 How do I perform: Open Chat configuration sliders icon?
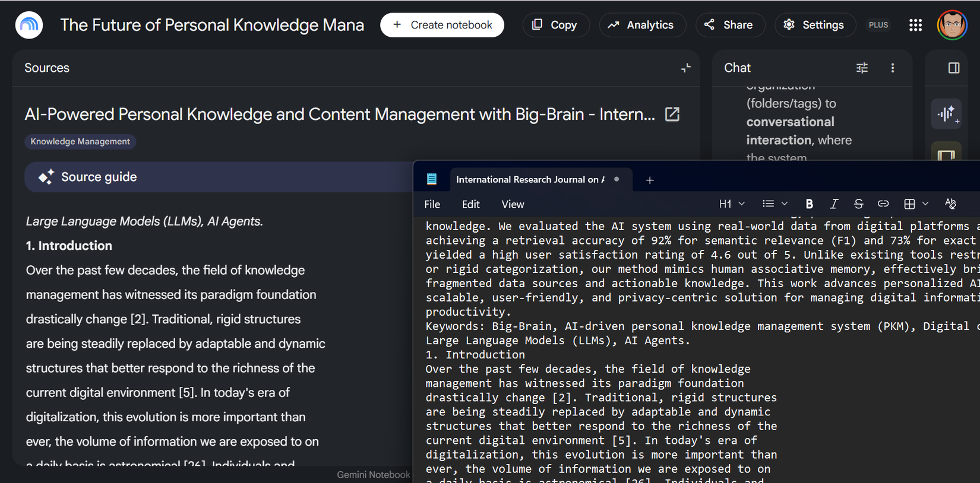tap(862, 68)
